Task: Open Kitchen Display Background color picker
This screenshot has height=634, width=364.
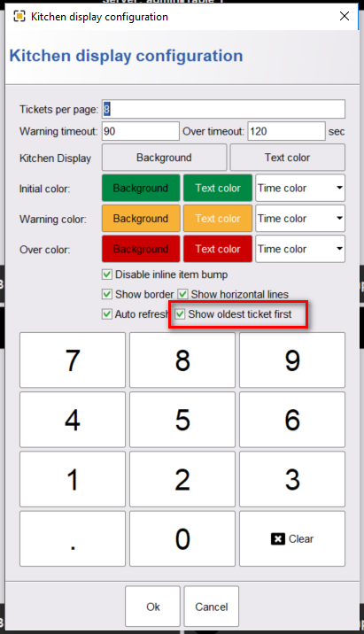Action: pyautogui.click(x=164, y=158)
